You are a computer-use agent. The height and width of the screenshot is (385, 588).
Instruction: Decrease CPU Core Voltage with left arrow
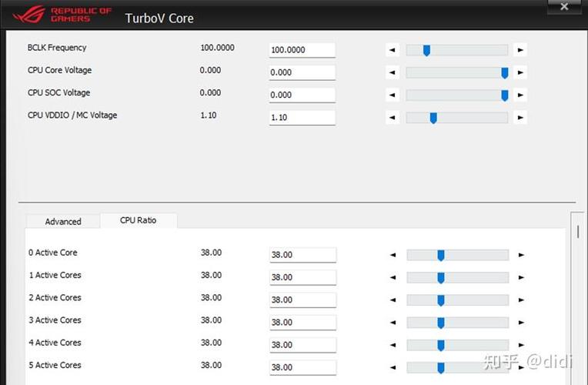(393, 72)
